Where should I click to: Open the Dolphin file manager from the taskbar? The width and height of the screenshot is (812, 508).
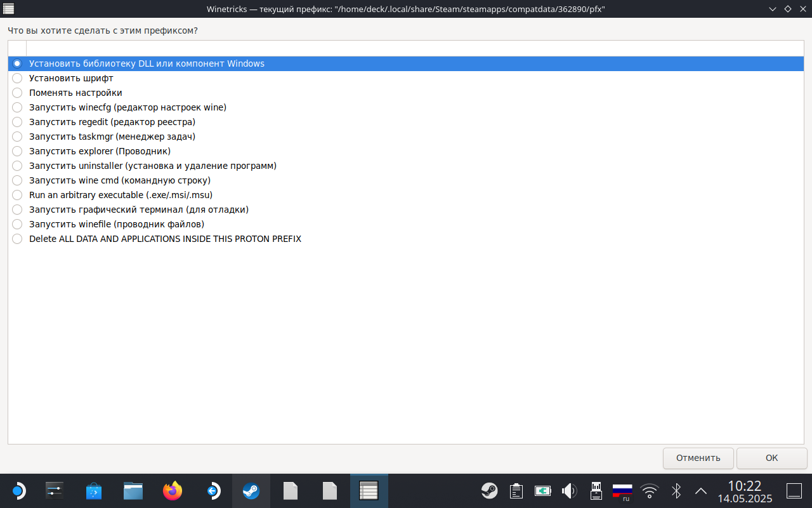(x=133, y=491)
